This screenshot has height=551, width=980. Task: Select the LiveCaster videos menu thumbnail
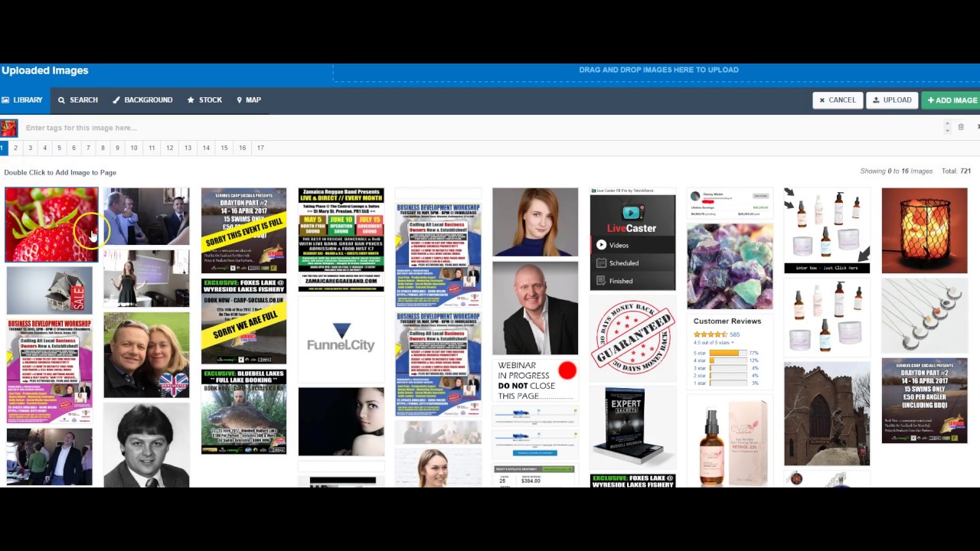tap(632, 239)
